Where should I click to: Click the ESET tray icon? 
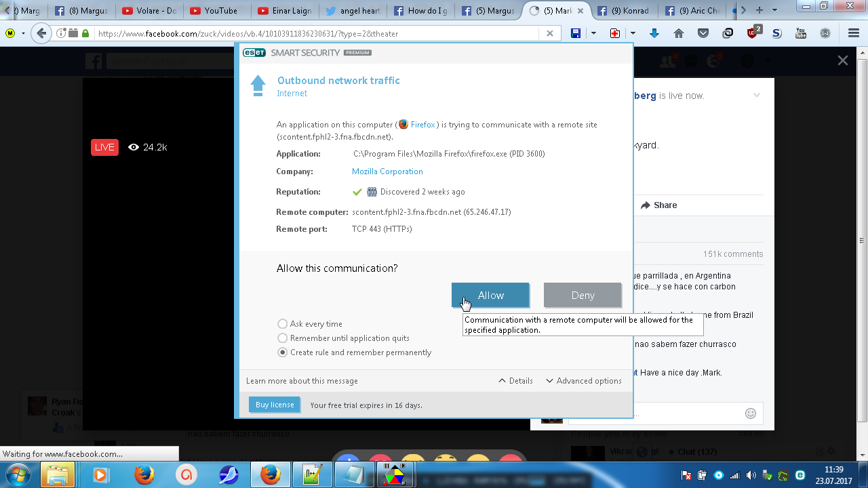(800, 475)
